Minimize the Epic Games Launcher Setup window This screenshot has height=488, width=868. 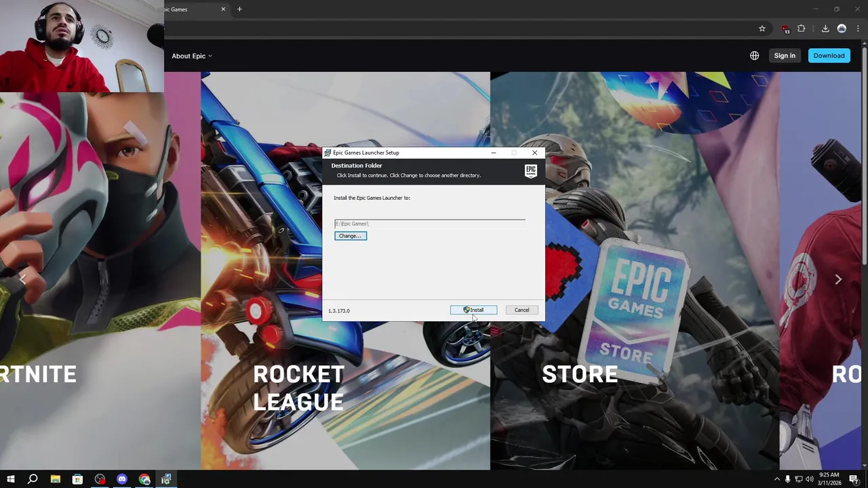[494, 152]
